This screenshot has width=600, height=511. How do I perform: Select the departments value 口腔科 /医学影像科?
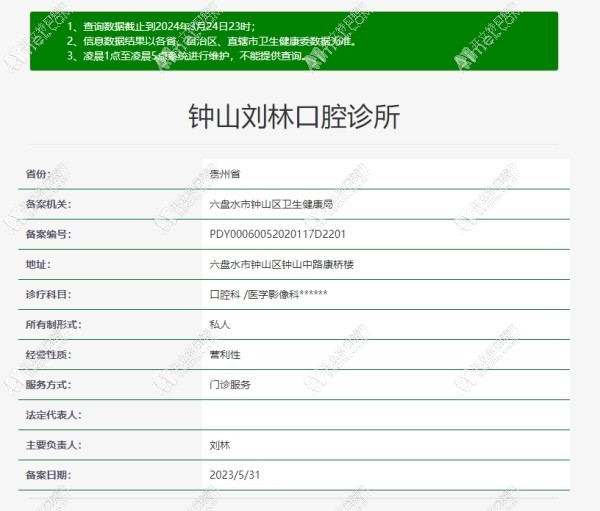[x=267, y=294]
